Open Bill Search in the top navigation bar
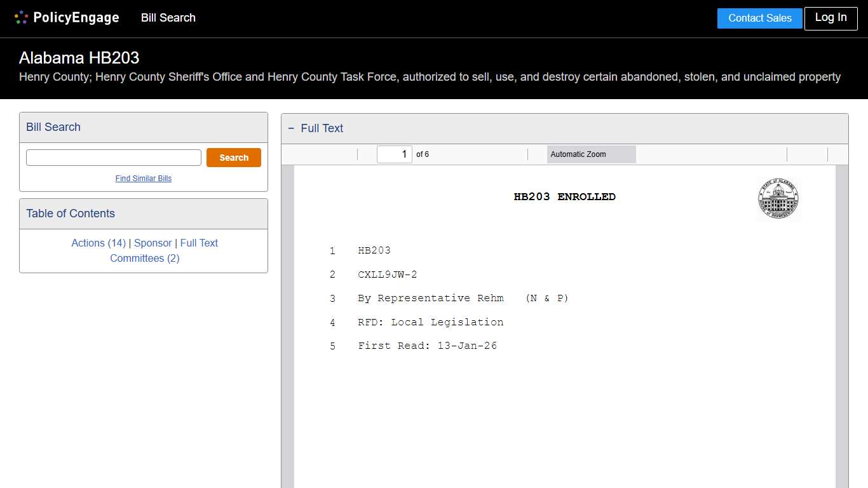The height and width of the screenshot is (488, 868). [x=168, y=18]
